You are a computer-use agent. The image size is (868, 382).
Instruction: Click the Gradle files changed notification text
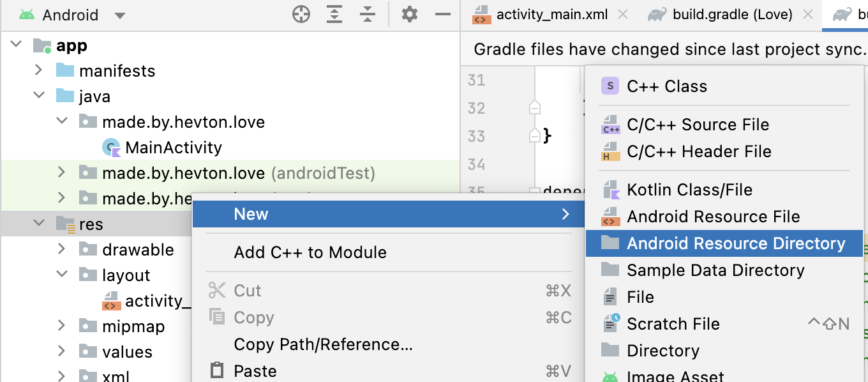[x=670, y=49]
